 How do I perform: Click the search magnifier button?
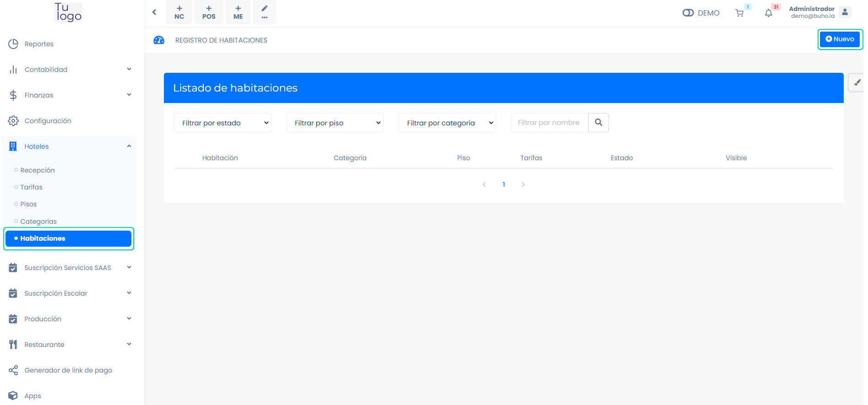598,123
